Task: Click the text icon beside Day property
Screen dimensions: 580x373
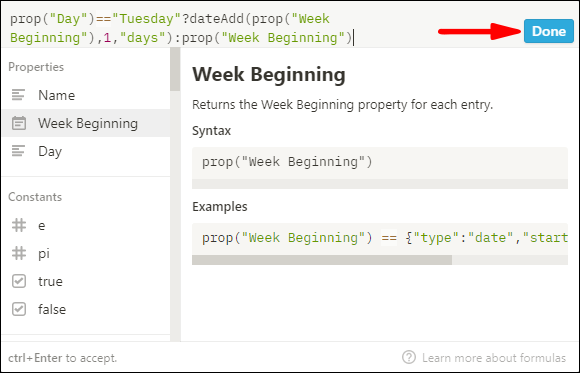Action: [18, 151]
